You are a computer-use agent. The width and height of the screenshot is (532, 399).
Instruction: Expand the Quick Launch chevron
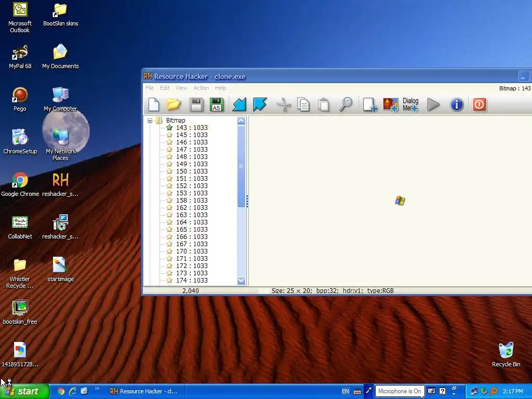point(97,389)
